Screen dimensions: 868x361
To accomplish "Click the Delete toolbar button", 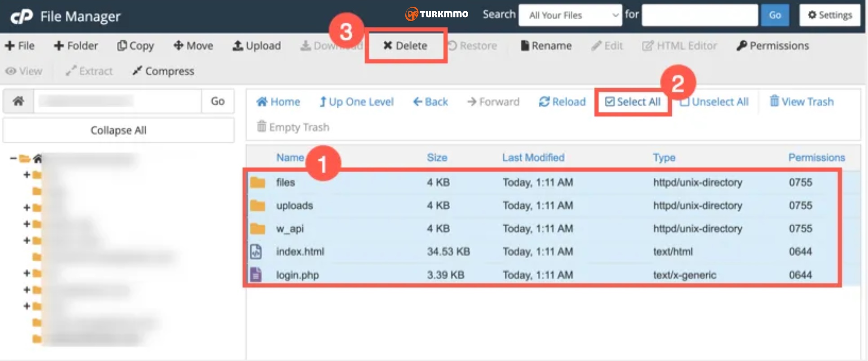I will point(405,46).
